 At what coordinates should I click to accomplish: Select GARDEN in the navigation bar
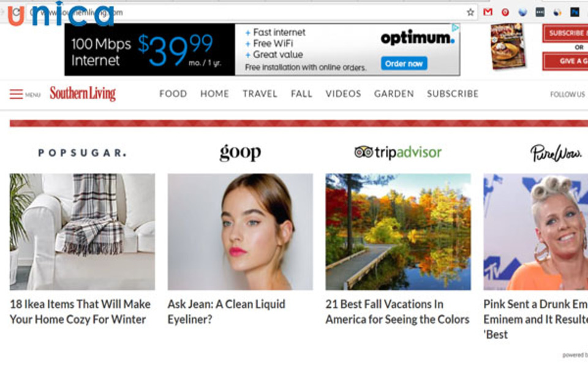[x=394, y=93]
